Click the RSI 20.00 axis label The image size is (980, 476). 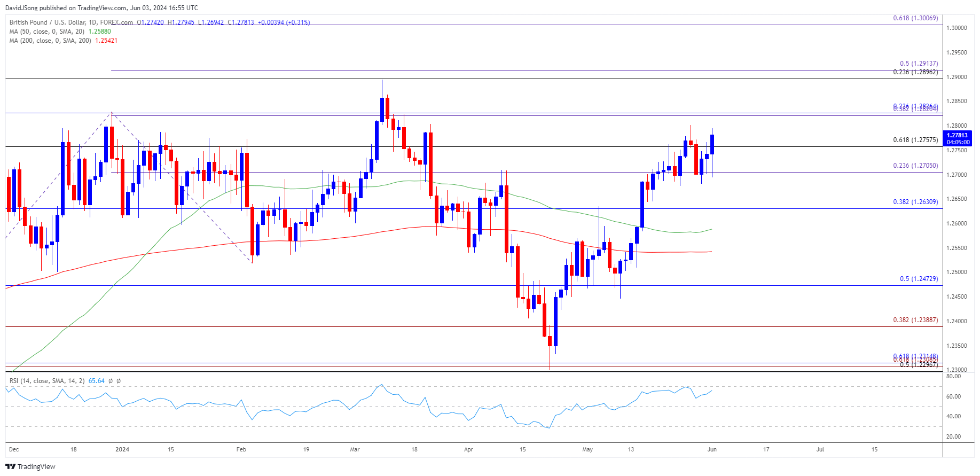(953, 436)
